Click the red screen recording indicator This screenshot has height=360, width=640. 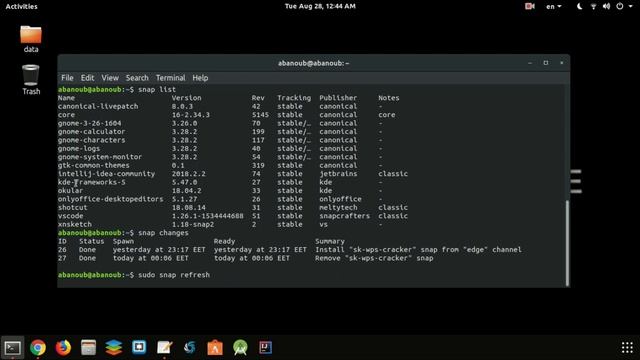point(530,6)
